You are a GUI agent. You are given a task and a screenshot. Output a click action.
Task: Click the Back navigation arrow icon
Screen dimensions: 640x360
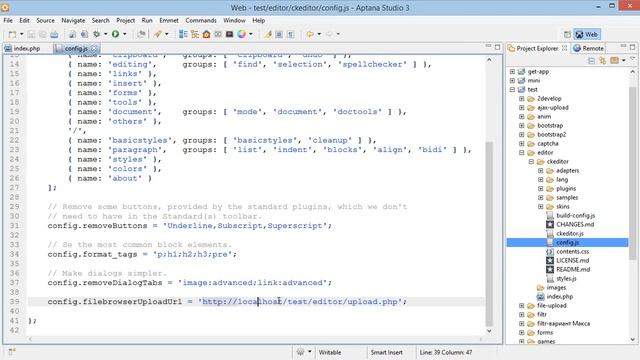[310, 34]
